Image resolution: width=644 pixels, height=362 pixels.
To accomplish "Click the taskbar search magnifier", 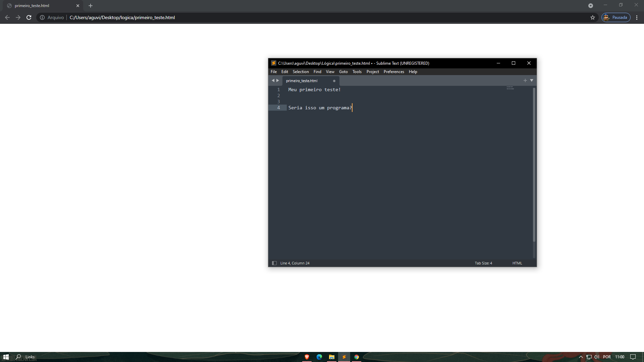I will [x=18, y=357].
